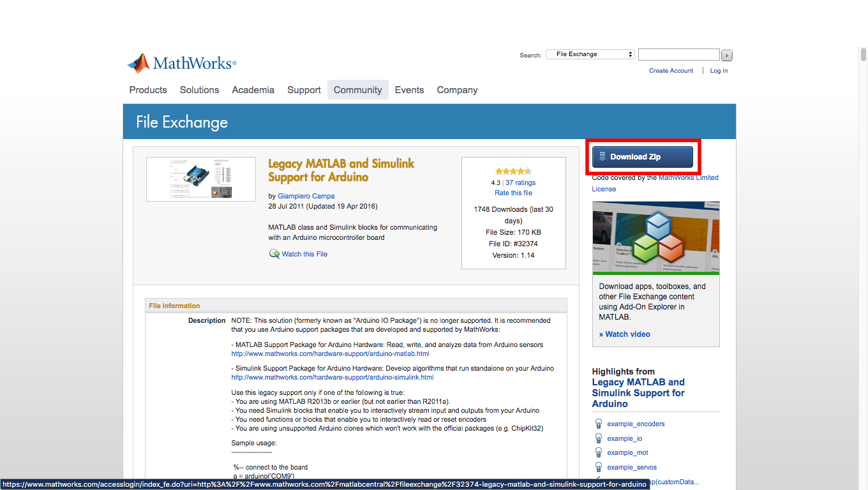
Task: Click the File ID #32374 text
Action: 513,244
